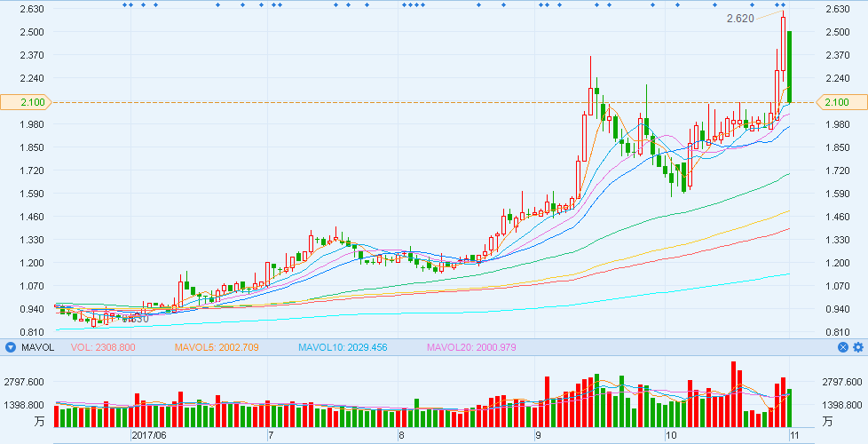This screenshot has width=868, height=444.
Task: Click the MAVOL indicator name label
Action: (x=37, y=348)
